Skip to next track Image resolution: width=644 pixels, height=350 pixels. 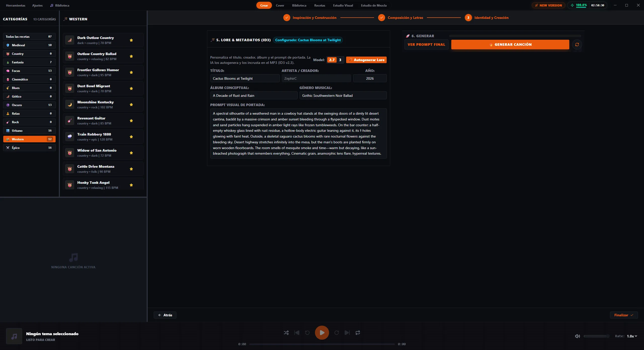[347, 333]
